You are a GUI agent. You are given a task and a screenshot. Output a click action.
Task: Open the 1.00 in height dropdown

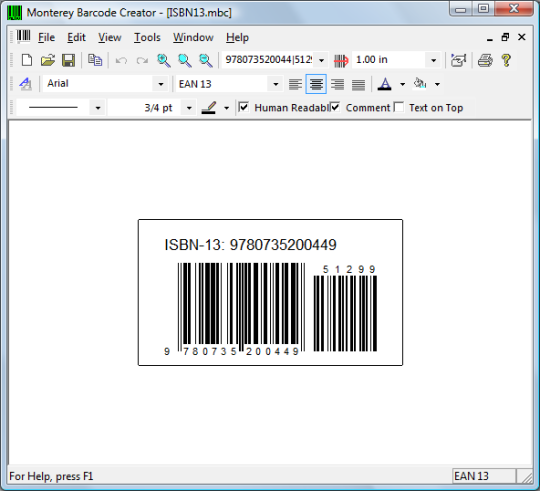point(434,60)
